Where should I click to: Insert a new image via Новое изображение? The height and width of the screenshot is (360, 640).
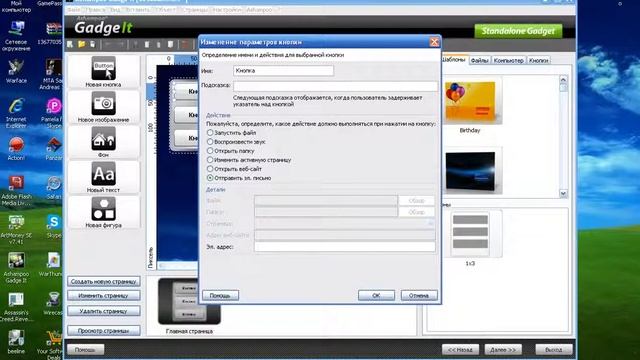(x=103, y=107)
